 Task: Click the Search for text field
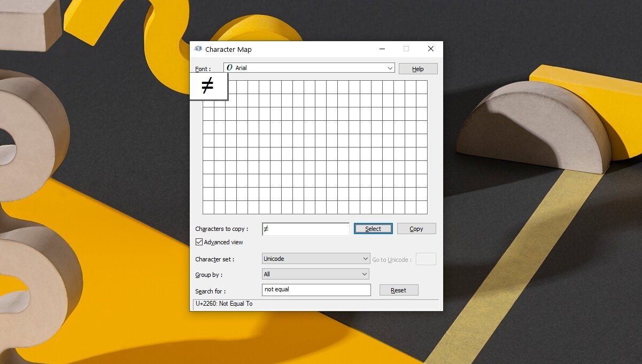click(315, 290)
